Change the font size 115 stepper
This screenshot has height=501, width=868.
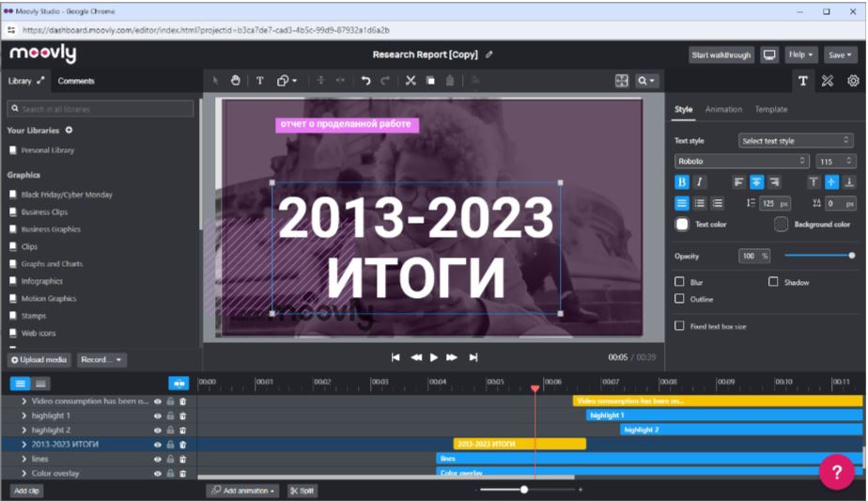[x=848, y=161]
